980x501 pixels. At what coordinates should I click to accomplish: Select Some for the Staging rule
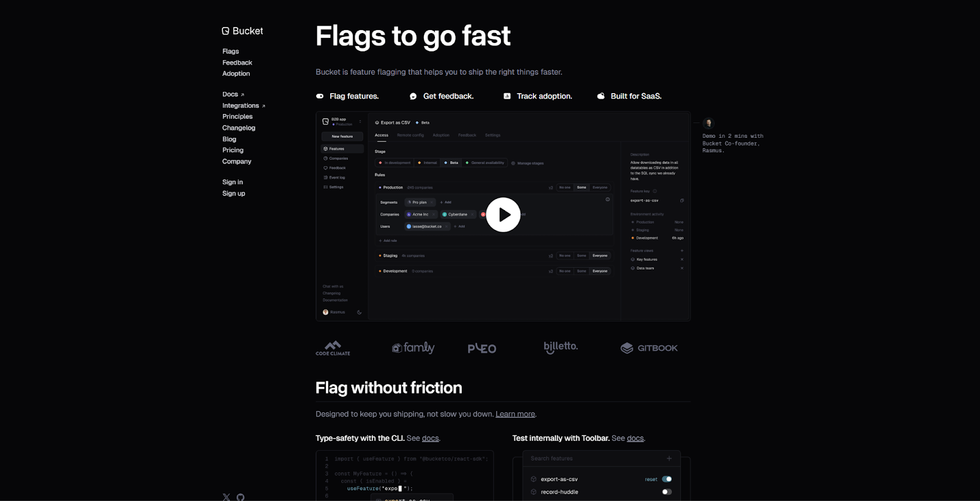pos(582,255)
